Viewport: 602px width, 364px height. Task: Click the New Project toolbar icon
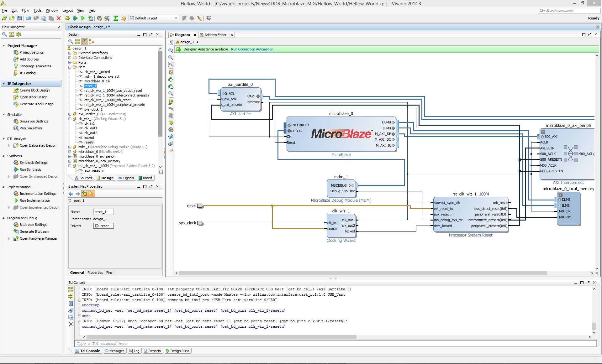point(4,18)
